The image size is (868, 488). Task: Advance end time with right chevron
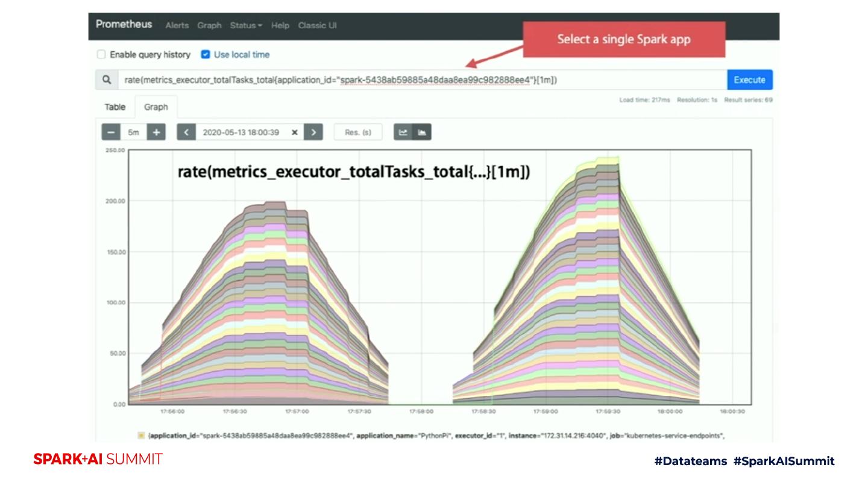[313, 132]
